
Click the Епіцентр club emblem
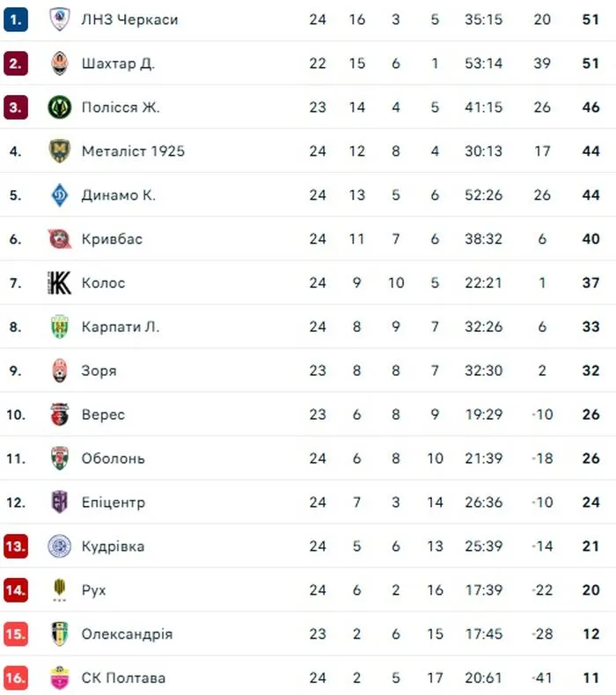tap(59, 502)
